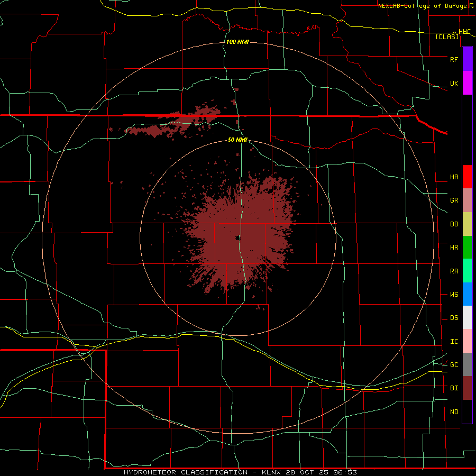Screen dimensions: 476x476
Task: Pick the dark green HR legend swatch
Action: click(x=467, y=248)
